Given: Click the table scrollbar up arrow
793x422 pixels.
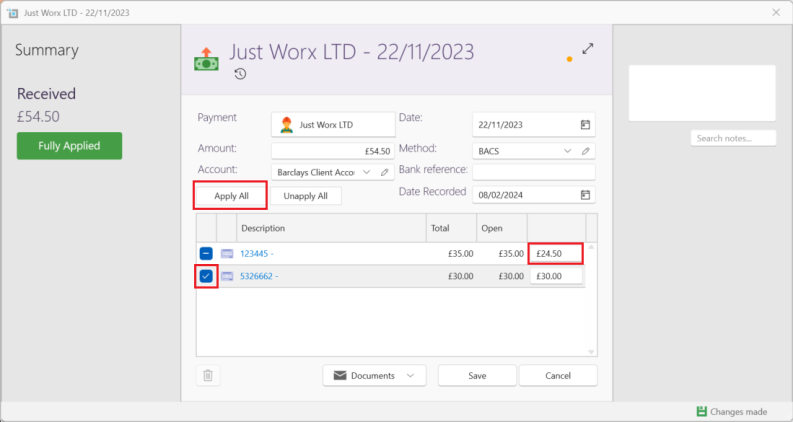Looking at the screenshot, I should (x=591, y=247).
